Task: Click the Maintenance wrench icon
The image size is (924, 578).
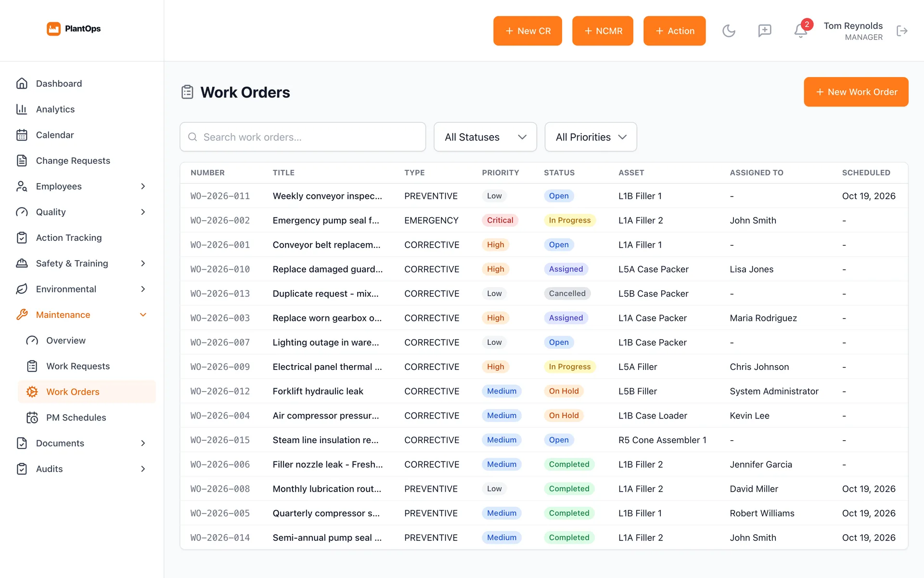Action: 22,315
